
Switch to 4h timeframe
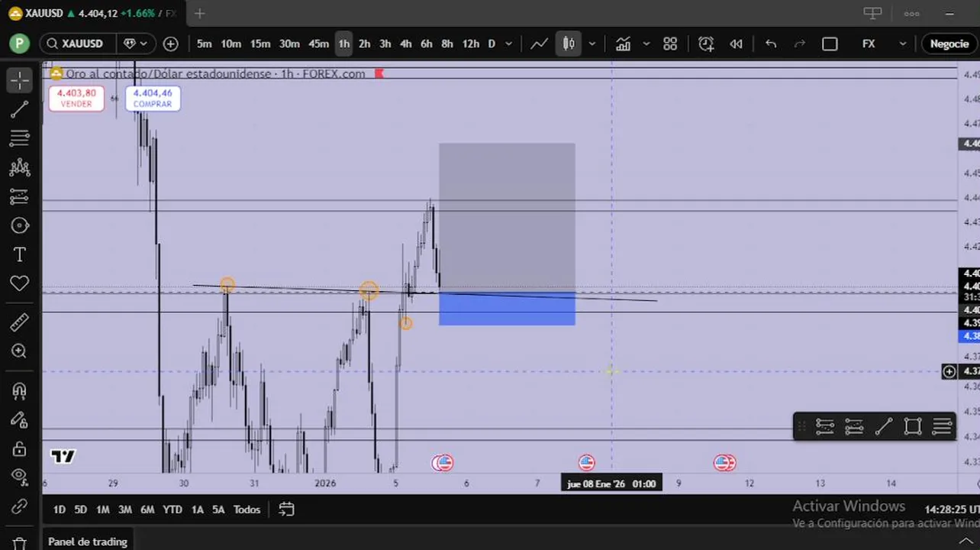click(x=405, y=44)
